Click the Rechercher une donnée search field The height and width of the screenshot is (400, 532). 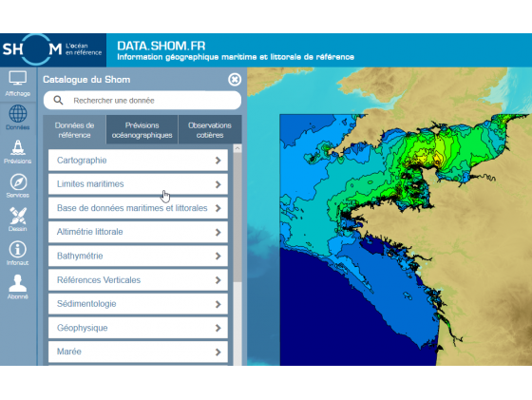point(142,100)
